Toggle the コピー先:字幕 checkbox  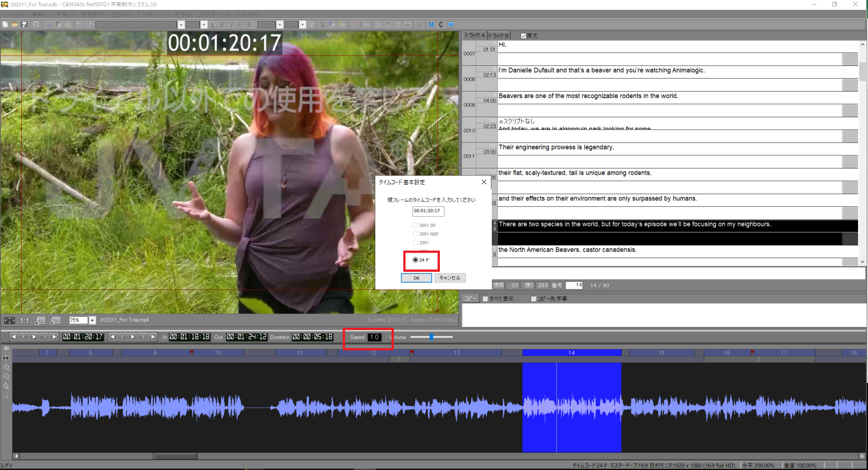(x=533, y=298)
